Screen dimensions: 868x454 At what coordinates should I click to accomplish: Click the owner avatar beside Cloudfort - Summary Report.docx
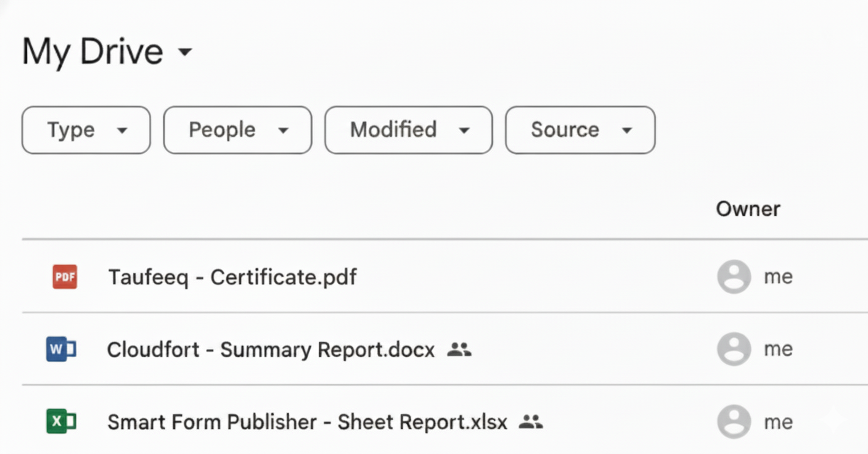pos(733,349)
